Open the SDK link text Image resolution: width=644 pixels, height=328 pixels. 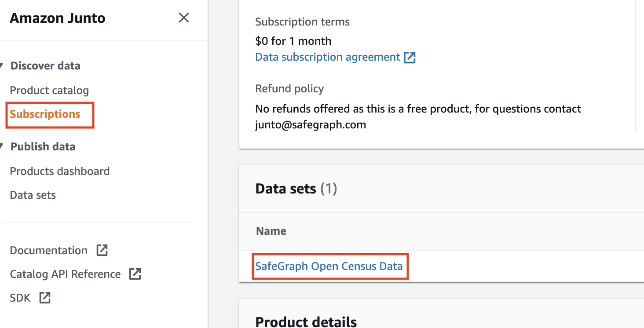(20, 298)
